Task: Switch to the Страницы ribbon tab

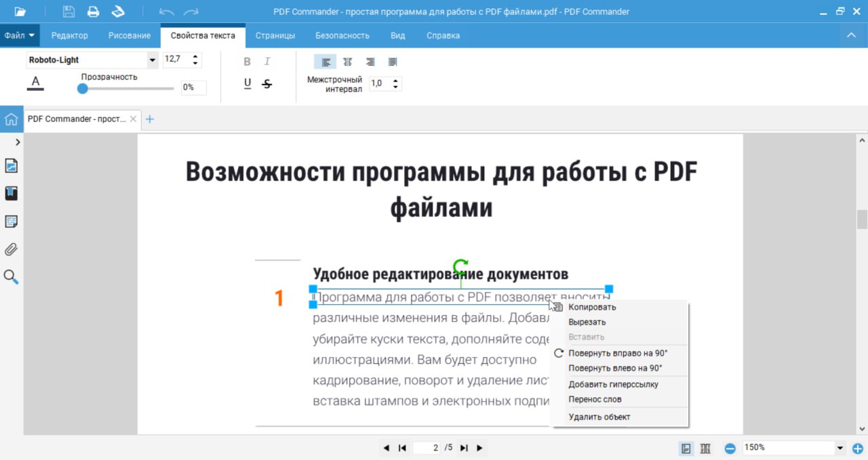Action: 275,35
